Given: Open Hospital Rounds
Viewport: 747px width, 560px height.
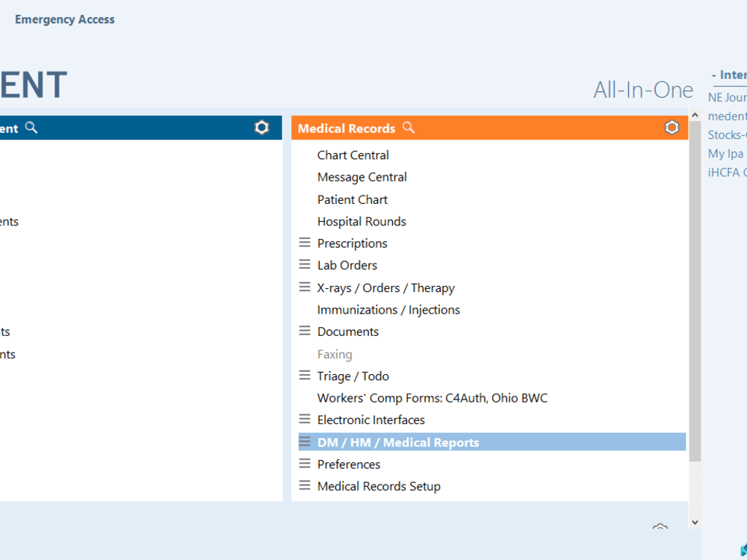Looking at the screenshot, I should [x=362, y=222].
